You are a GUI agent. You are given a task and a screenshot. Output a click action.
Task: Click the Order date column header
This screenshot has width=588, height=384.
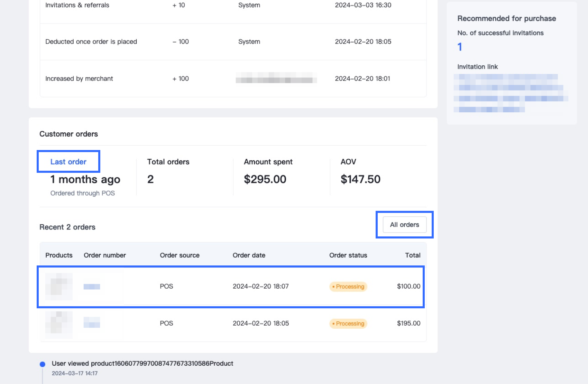coord(249,255)
